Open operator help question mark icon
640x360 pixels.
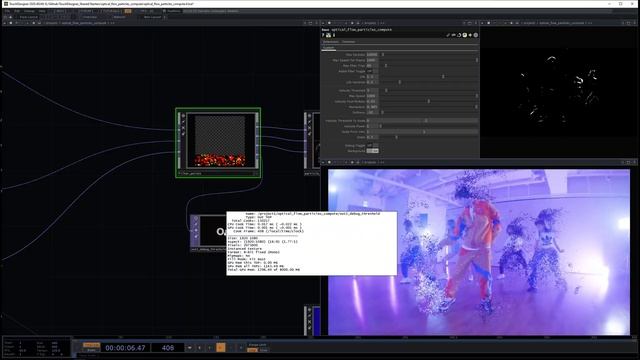(323, 35)
